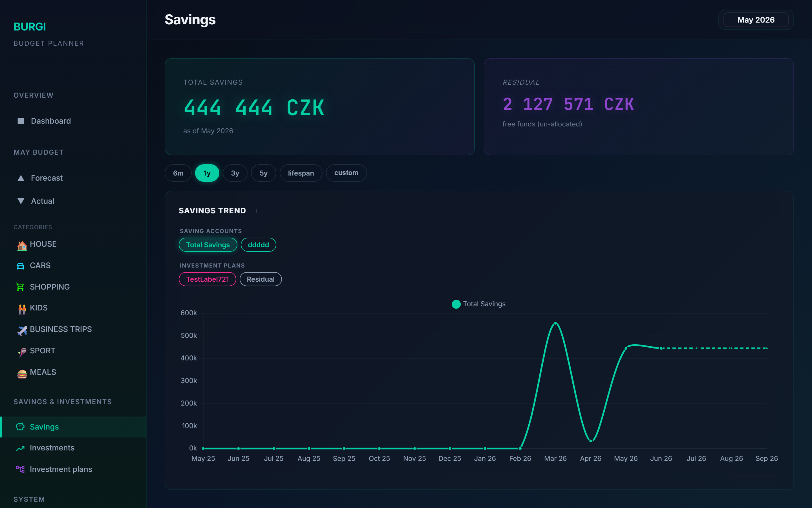Toggle the Total Savings account chip
812x508 pixels.
coord(208,245)
